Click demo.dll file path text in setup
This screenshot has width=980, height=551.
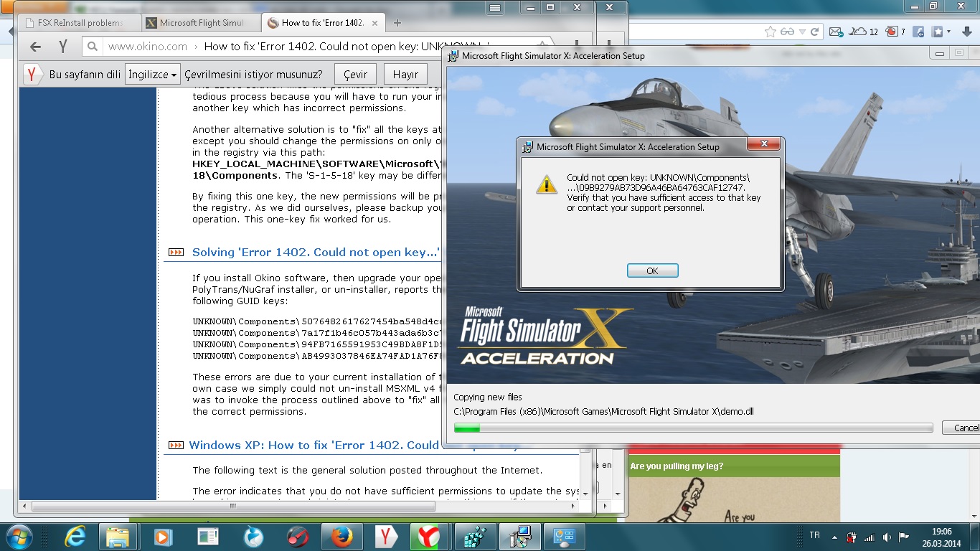click(x=603, y=412)
